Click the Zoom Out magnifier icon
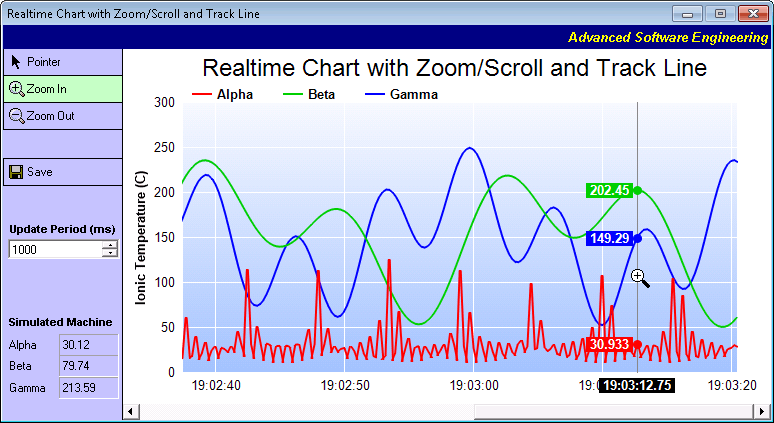The image size is (774, 423). (x=17, y=116)
